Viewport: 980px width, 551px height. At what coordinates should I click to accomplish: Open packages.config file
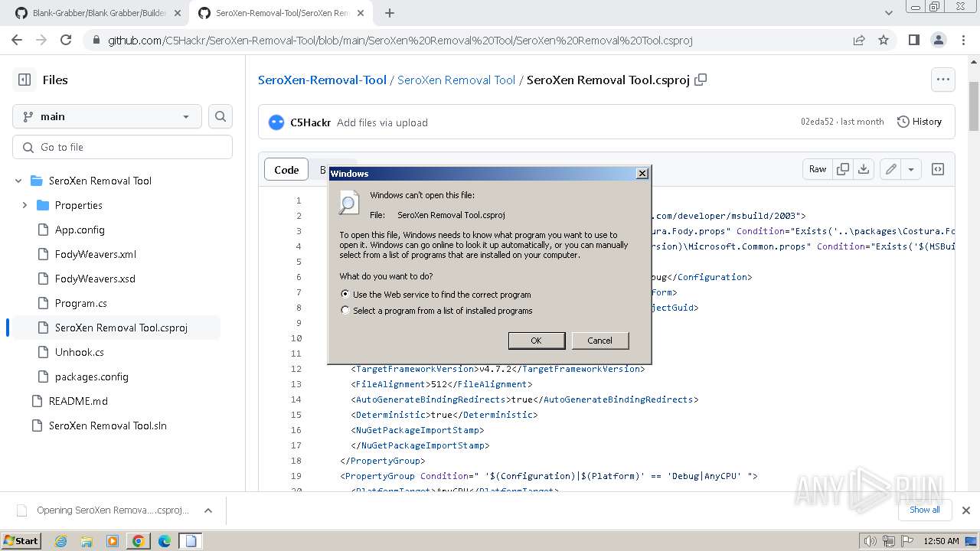pos(92,377)
